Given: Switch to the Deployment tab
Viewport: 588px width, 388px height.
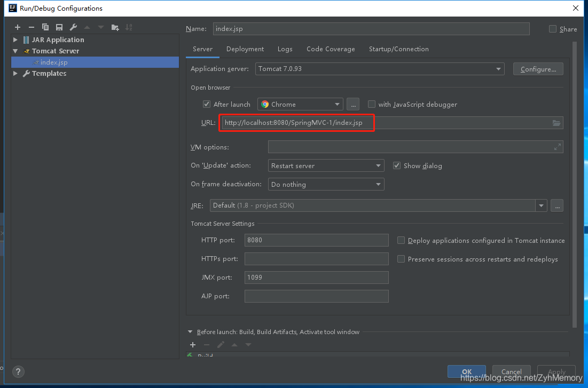Looking at the screenshot, I should coord(245,49).
